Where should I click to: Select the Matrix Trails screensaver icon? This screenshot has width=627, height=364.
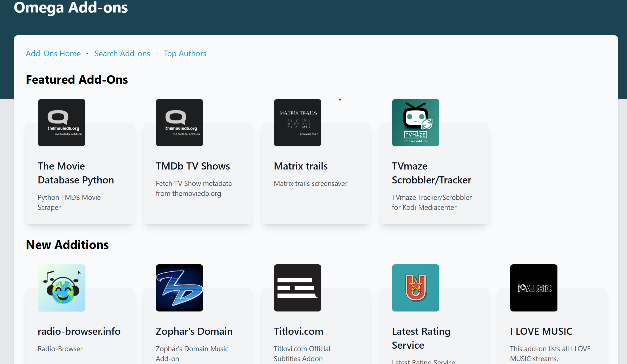(297, 122)
